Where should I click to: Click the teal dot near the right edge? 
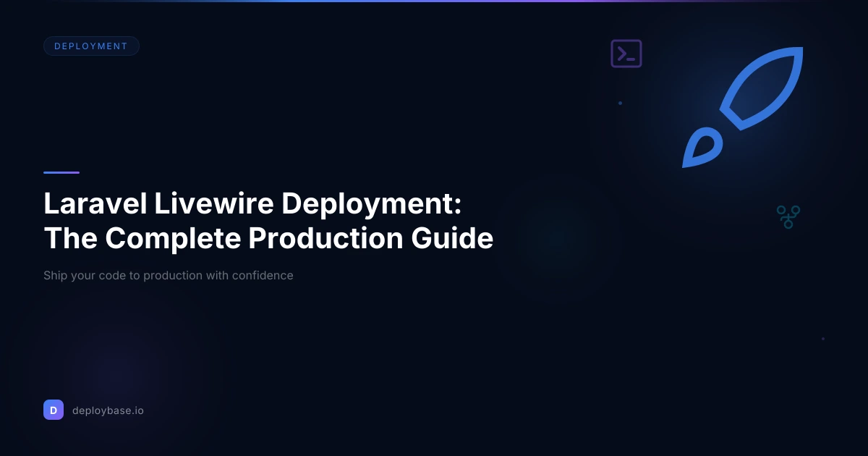824,338
